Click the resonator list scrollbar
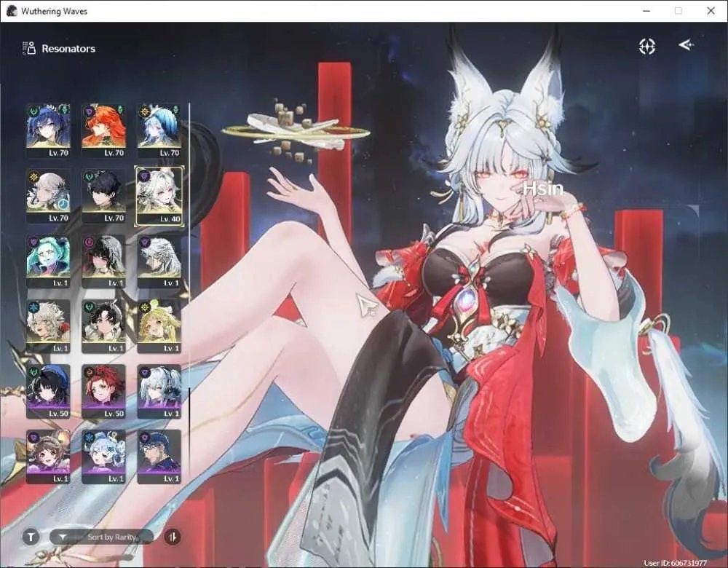This screenshot has height=568, width=728. pos(189,246)
